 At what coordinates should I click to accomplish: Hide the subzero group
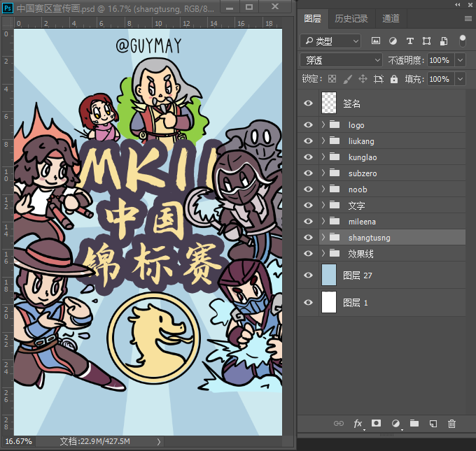[308, 173]
